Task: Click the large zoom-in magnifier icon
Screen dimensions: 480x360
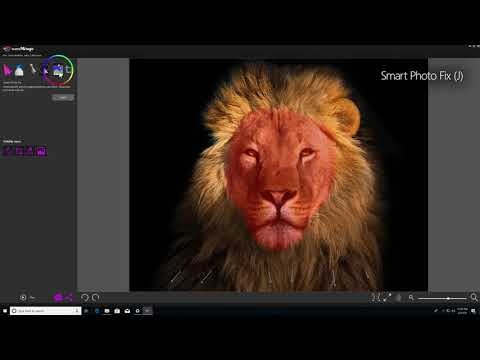Action: [x=474, y=297]
